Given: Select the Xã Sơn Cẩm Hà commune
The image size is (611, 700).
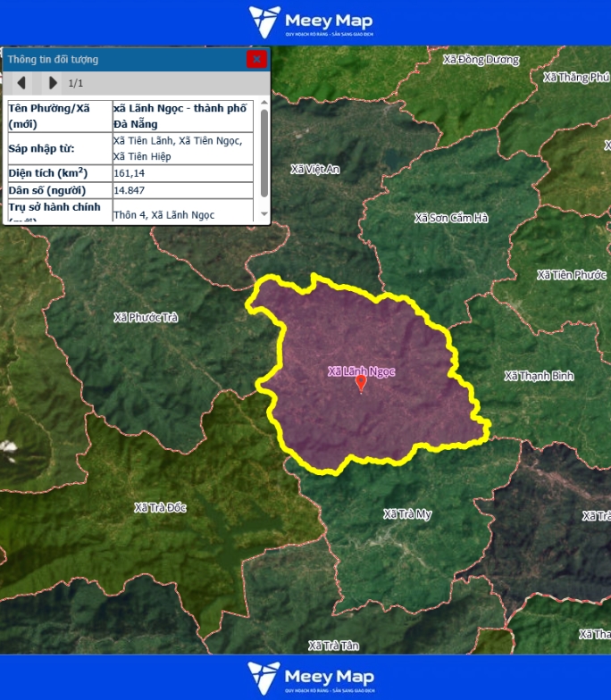Looking at the screenshot, I should coord(451,218).
